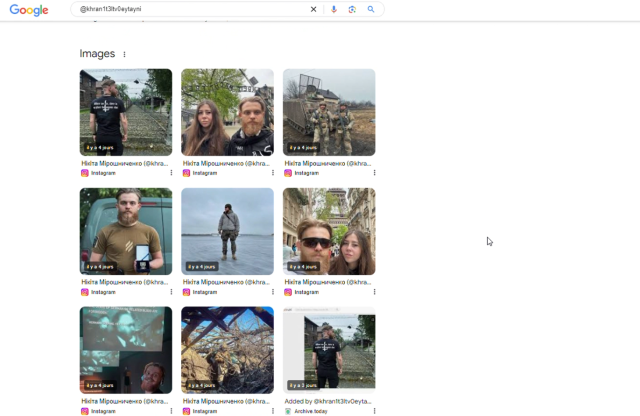Click Instagram icon under the medal box photo

pos(84,292)
